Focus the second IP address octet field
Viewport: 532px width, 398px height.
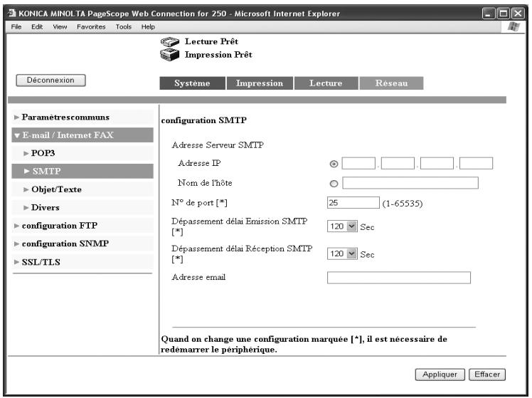[x=398, y=163]
